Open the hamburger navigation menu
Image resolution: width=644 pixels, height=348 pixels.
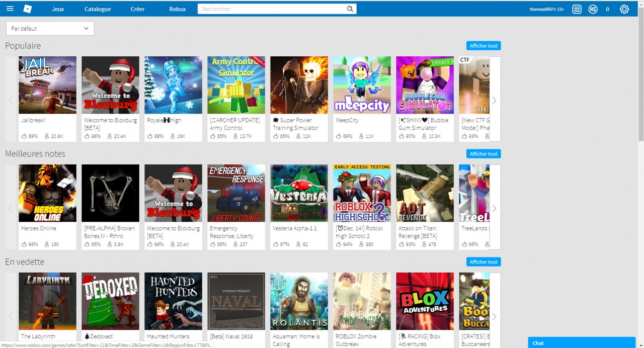point(10,9)
